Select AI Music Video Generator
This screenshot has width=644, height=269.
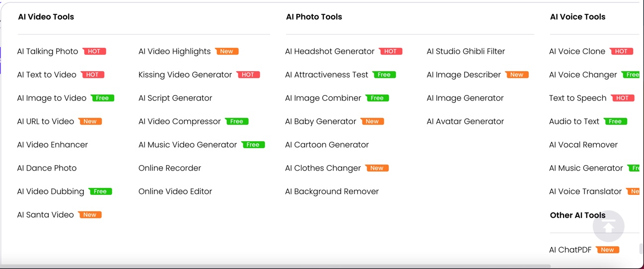pos(188,145)
